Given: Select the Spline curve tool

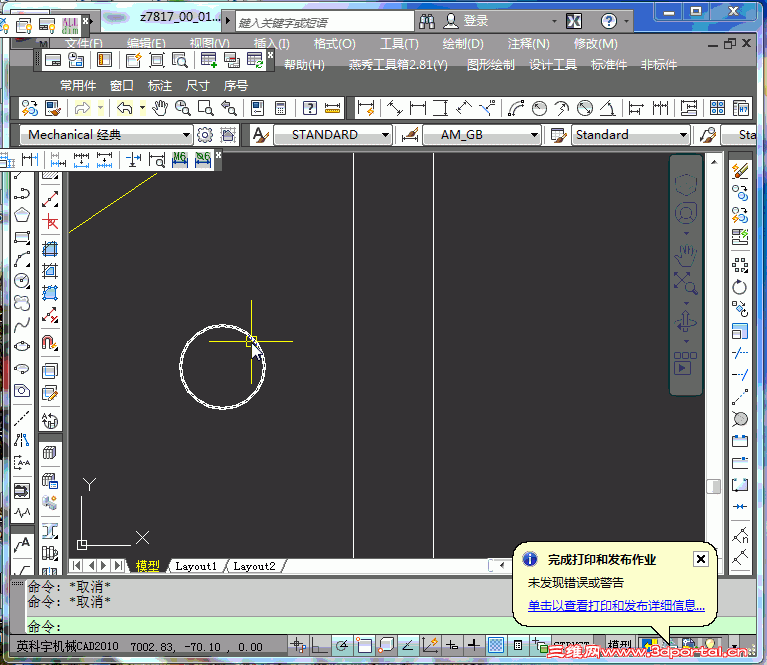Looking at the screenshot, I should (22, 325).
